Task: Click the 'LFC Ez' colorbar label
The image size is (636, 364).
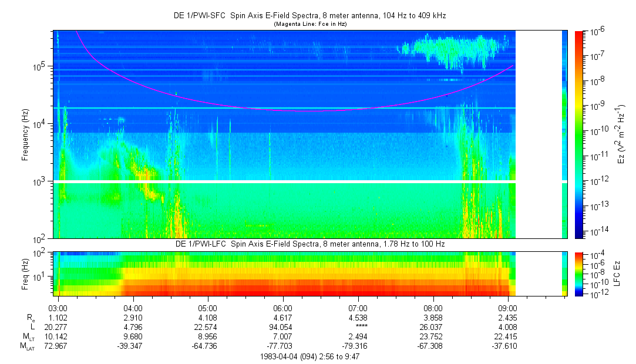Action: click(617, 274)
